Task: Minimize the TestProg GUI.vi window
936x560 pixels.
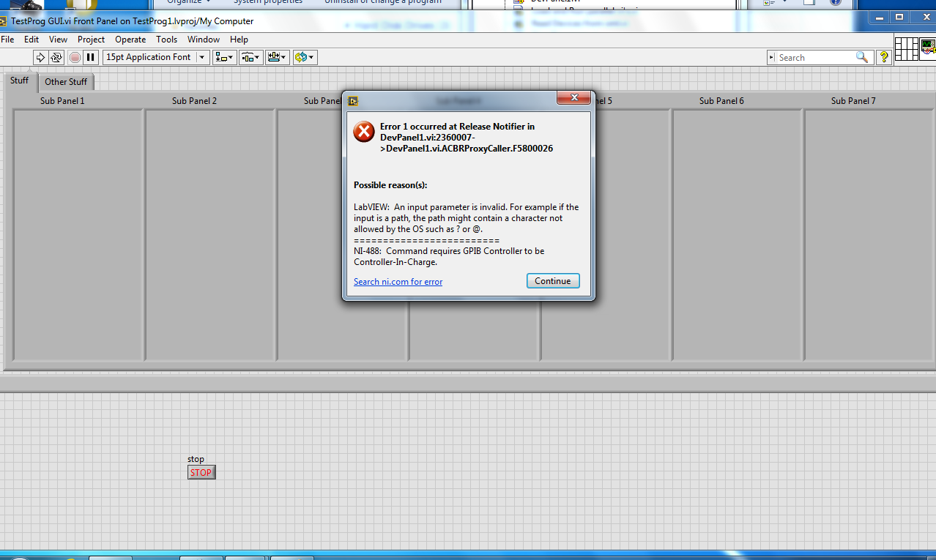Action: pos(880,17)
